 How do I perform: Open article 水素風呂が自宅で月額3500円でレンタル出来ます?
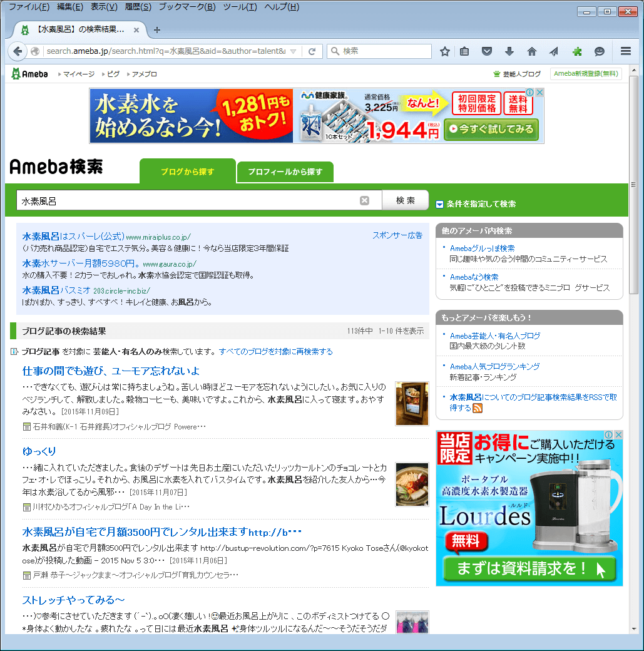[162, 532]
